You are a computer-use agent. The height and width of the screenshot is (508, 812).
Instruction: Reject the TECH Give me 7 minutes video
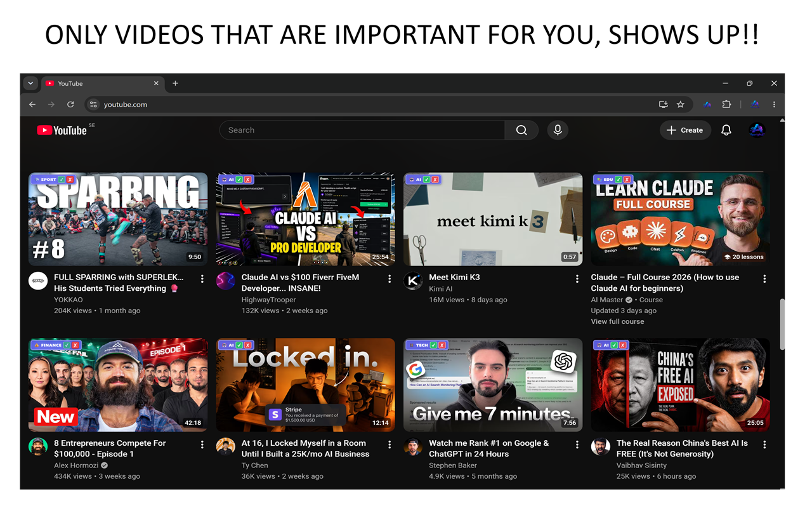coord(443,345)
